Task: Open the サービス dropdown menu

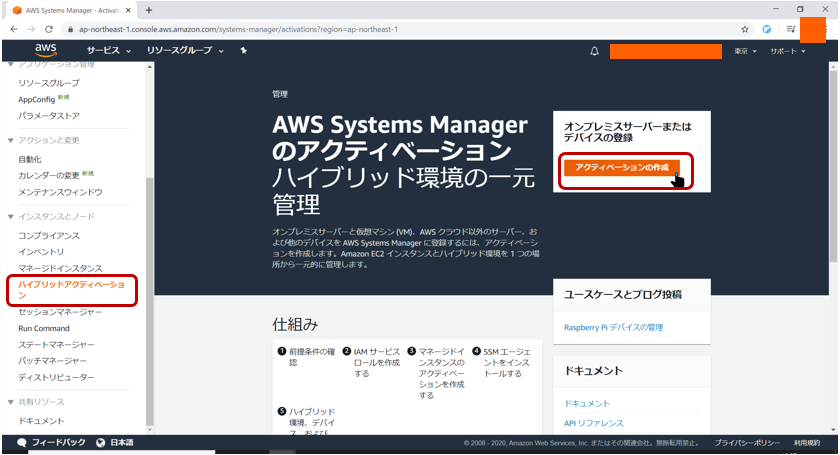Action: coord(109,50)
